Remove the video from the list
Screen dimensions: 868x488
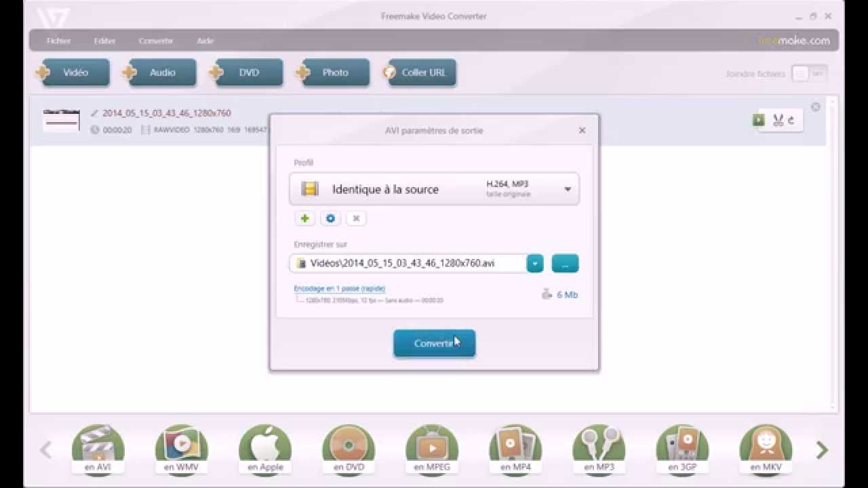tap(816, 107)
